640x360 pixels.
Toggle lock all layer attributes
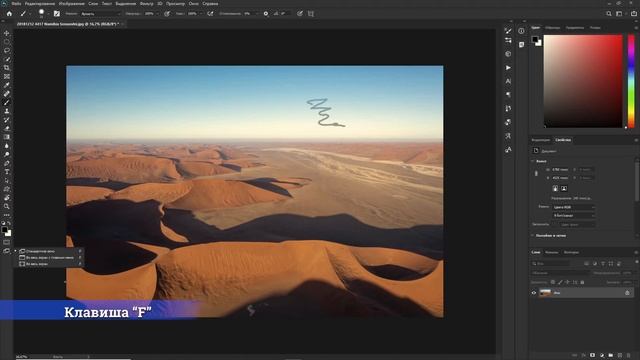click(582, 282)
